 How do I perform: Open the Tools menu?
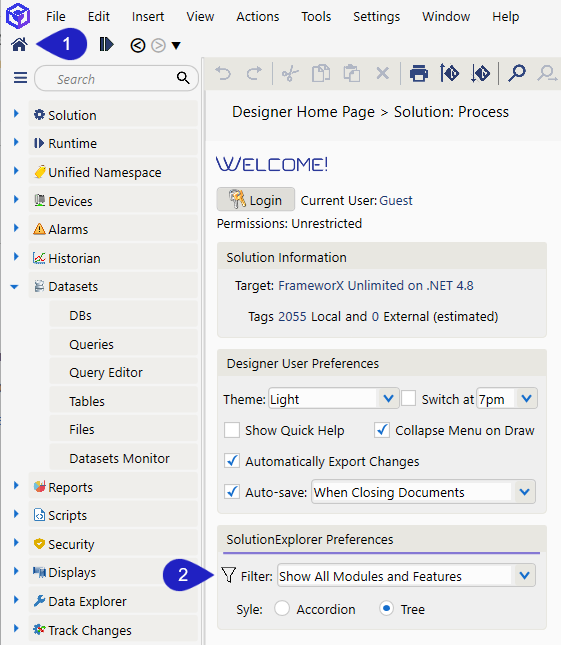(x=316, y=16)
